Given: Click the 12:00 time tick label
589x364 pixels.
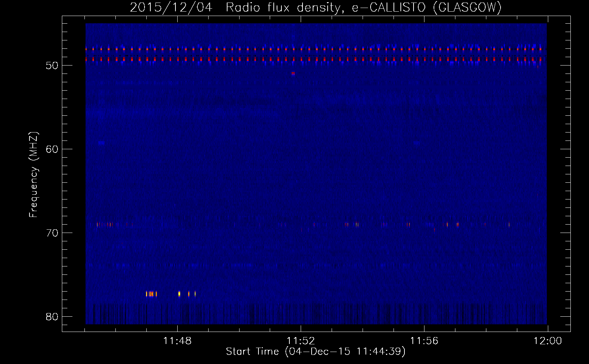Looking at the screenshot, I should pyautogui.click(x=548, y=341).
